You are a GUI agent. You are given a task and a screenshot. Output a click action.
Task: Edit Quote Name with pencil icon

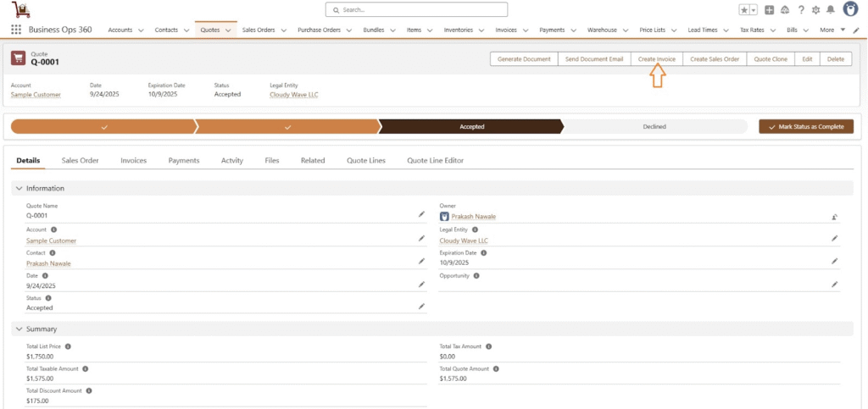tap(421, 215)
